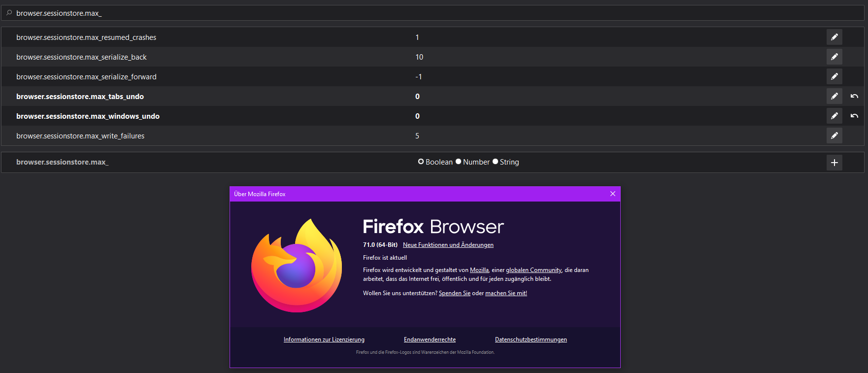Follow the Spenden Sie link

point(454,293)
